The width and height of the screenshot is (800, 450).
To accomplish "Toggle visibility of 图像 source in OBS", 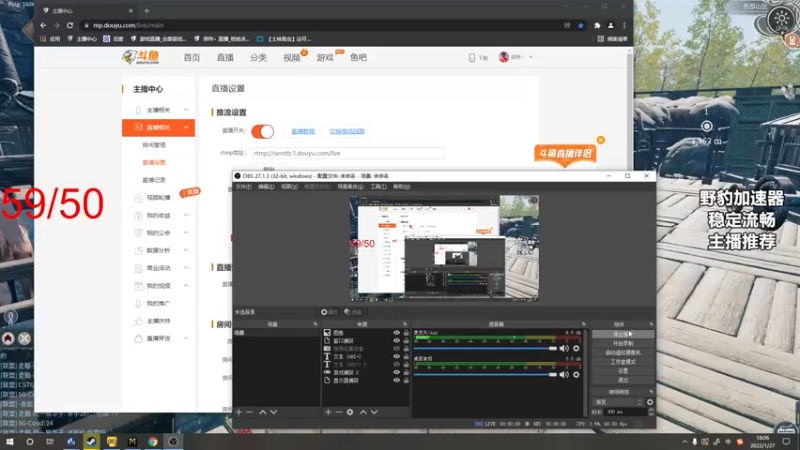I will coord(396,333).
